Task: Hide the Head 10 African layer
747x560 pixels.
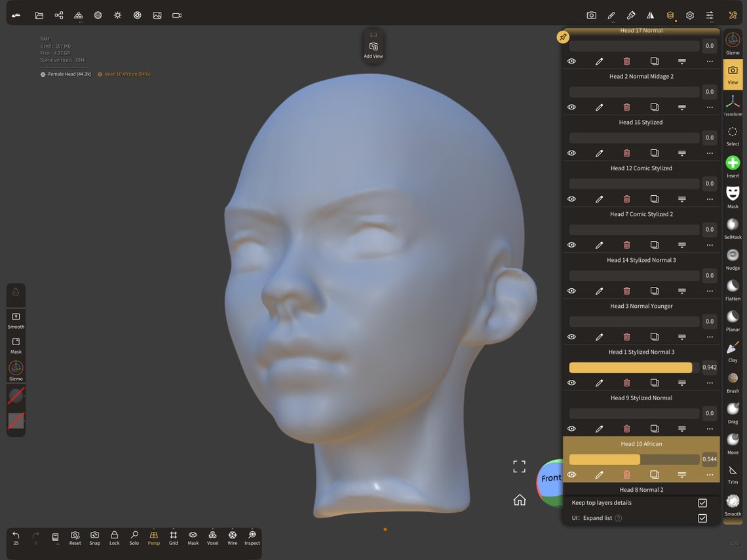Action: tap(571, 474)
